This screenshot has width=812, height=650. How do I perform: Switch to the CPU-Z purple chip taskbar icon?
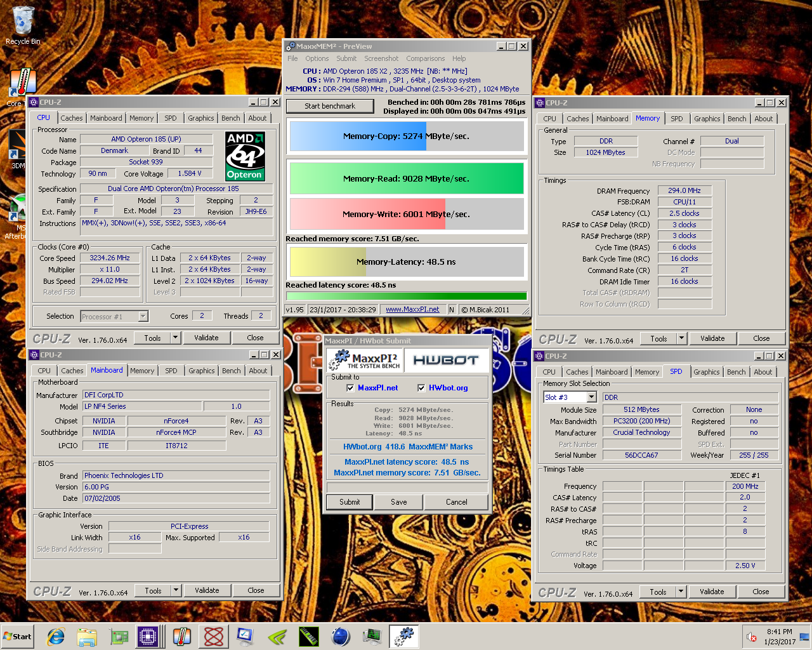147,636
